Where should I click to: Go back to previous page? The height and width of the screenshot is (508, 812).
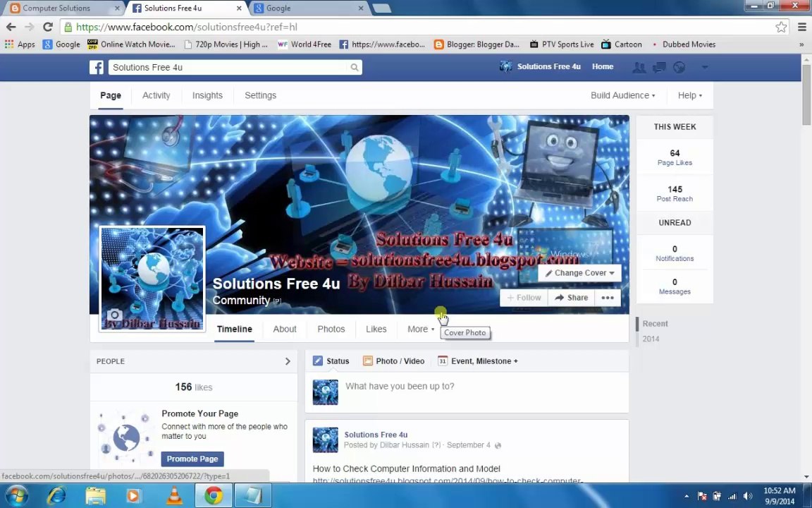click(x=11, y=27)
